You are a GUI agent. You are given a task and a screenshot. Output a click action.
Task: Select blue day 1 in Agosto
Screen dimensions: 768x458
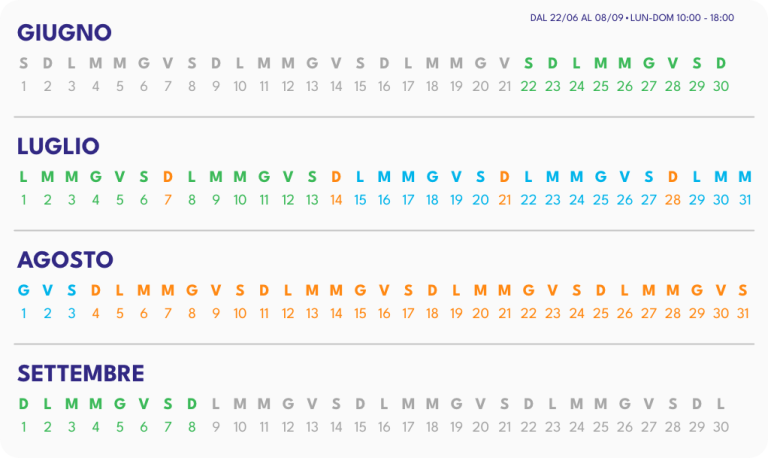click(24, 313)
